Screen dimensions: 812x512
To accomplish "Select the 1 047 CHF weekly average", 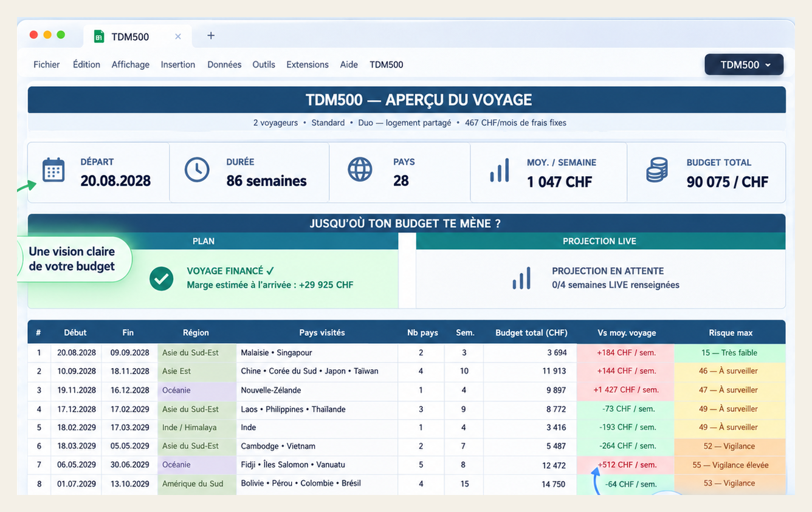I will click(x=559, y=182).
